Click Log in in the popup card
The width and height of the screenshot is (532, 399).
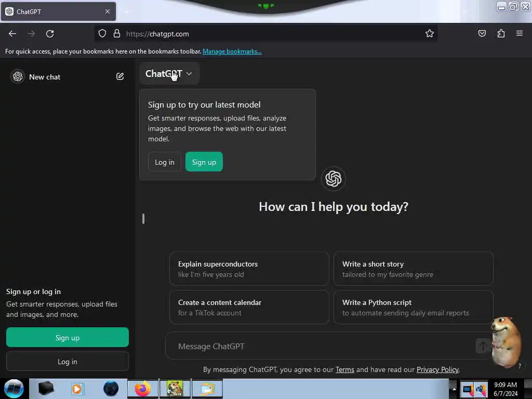[x=165, y=162]
